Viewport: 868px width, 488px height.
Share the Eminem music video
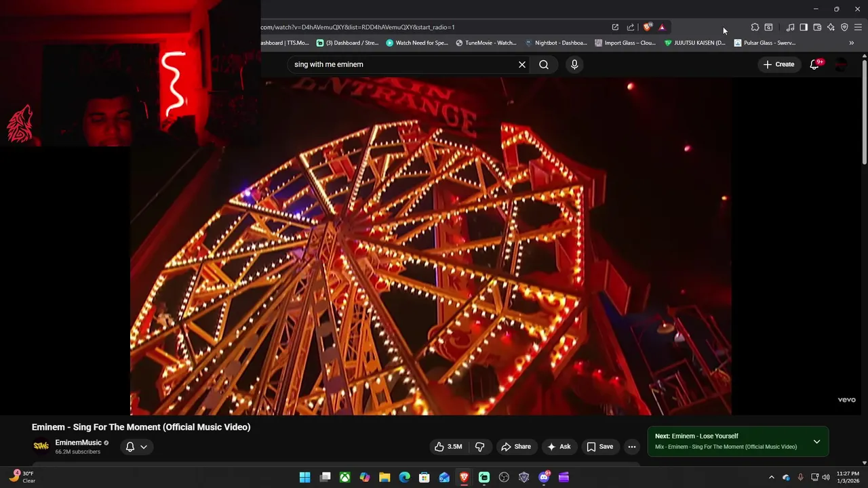click(x=515, y=447)
